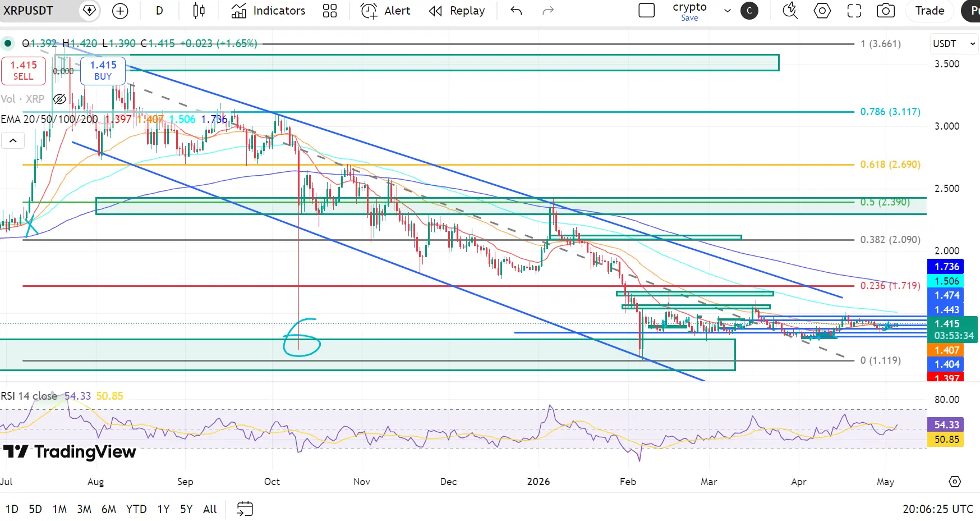Start bar Replay mode
The width and height of the screenshot is (980, 521).
pos(457,11)
